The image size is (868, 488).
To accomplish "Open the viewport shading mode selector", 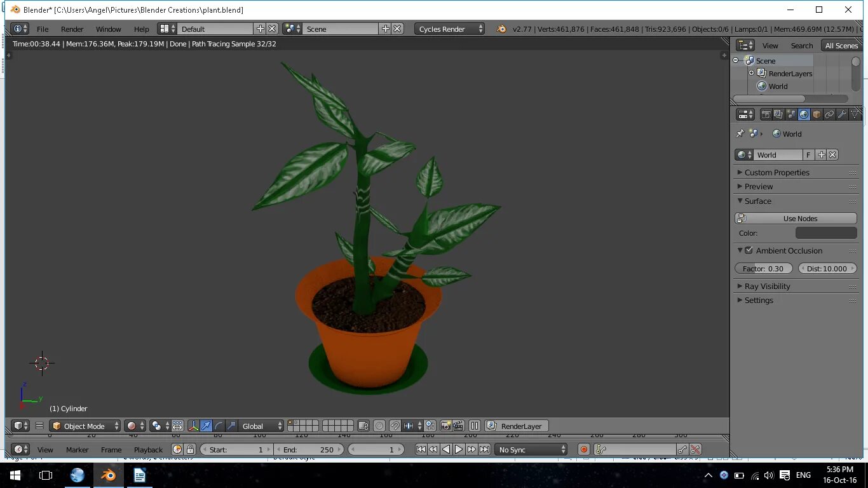I will 135,426.
